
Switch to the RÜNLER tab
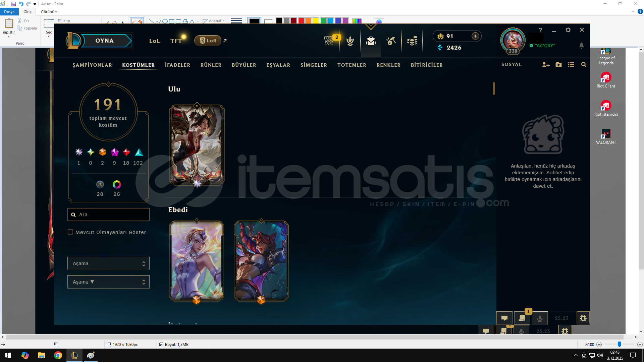click(211, 65)
